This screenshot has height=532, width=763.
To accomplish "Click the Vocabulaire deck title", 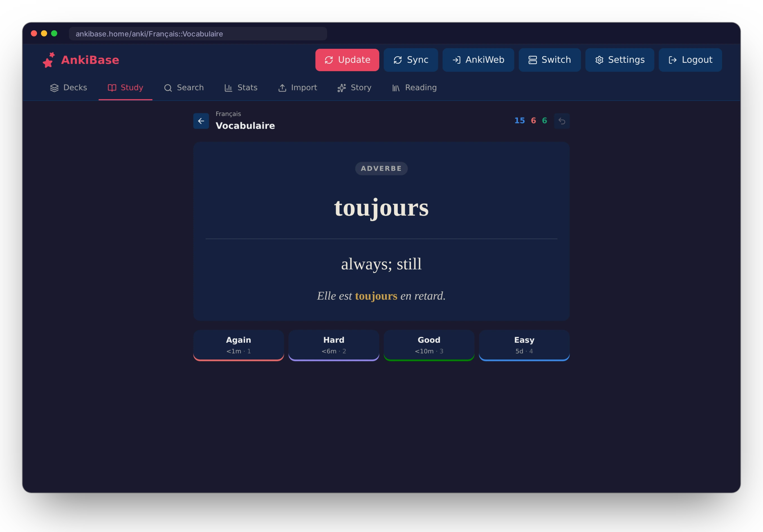I will 245,126.
